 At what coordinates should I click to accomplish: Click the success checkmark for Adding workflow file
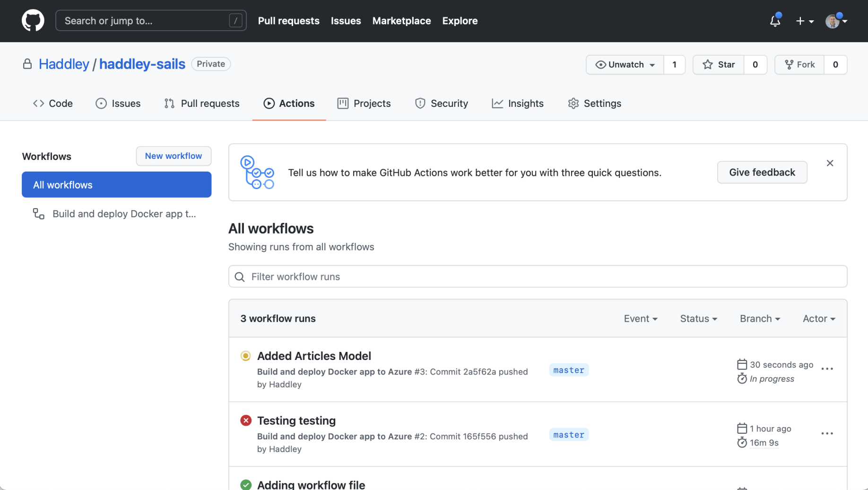tap(246, 484)
